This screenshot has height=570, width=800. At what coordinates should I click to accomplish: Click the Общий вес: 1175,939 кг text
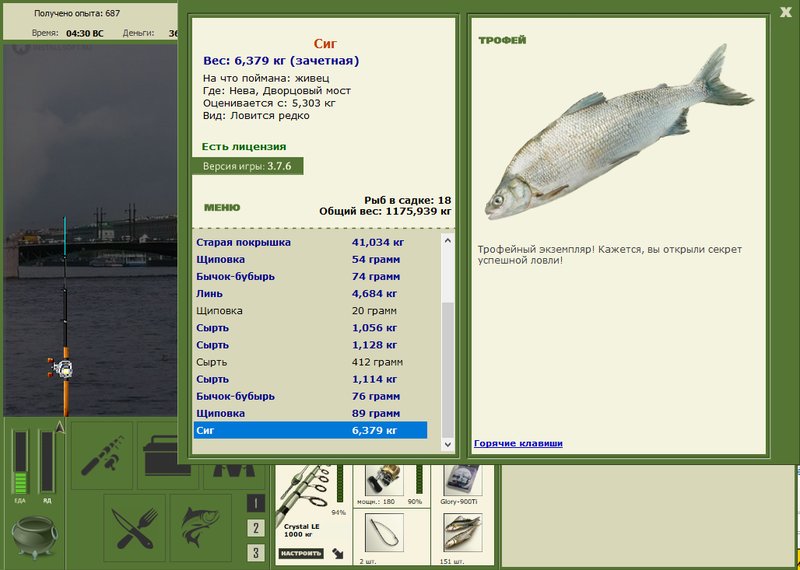click(385, 211)
